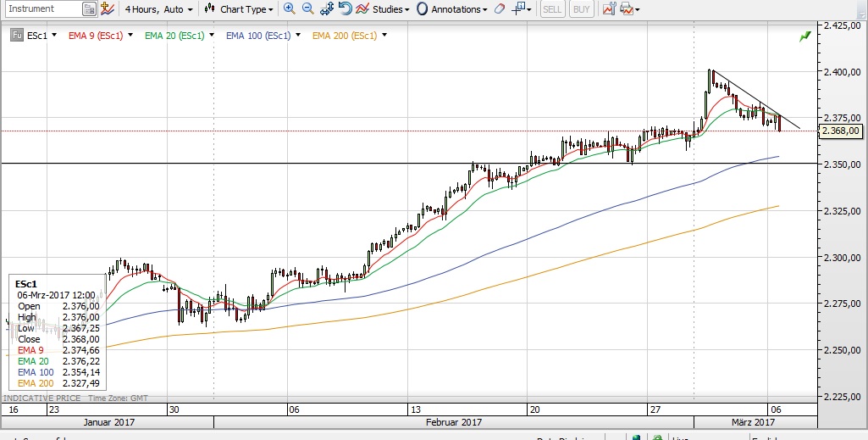
Task: Open the Annotations menu
Action: point(451,9)
